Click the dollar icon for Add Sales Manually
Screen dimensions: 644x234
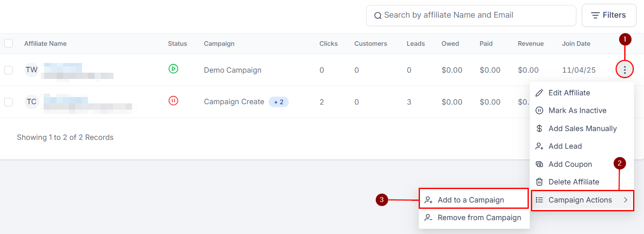click(539, 129)
